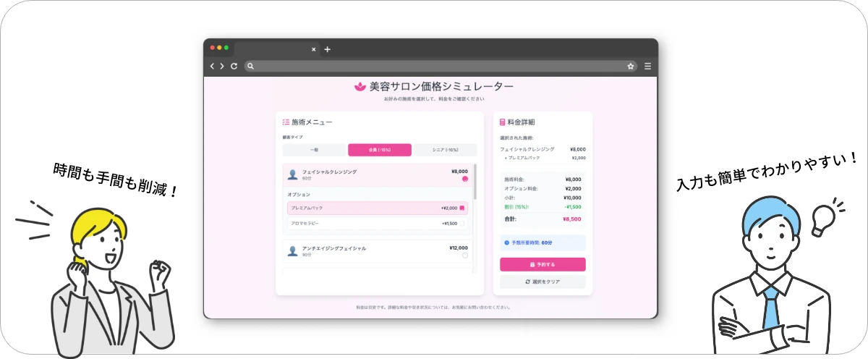
Task: Open a new tab with the plus icon
Action: [327, 49]
